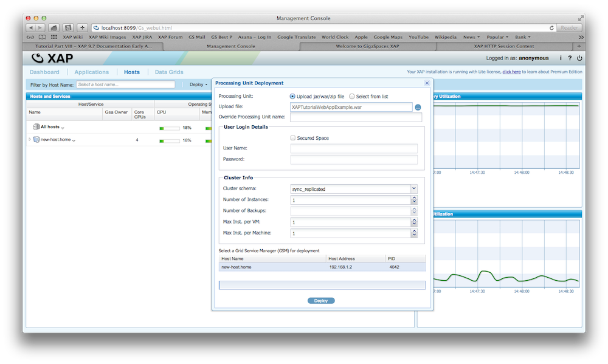Screen dimensions: 608x364
Task: Click the Deploy button in dialog
Action: [x=321, y=301]
